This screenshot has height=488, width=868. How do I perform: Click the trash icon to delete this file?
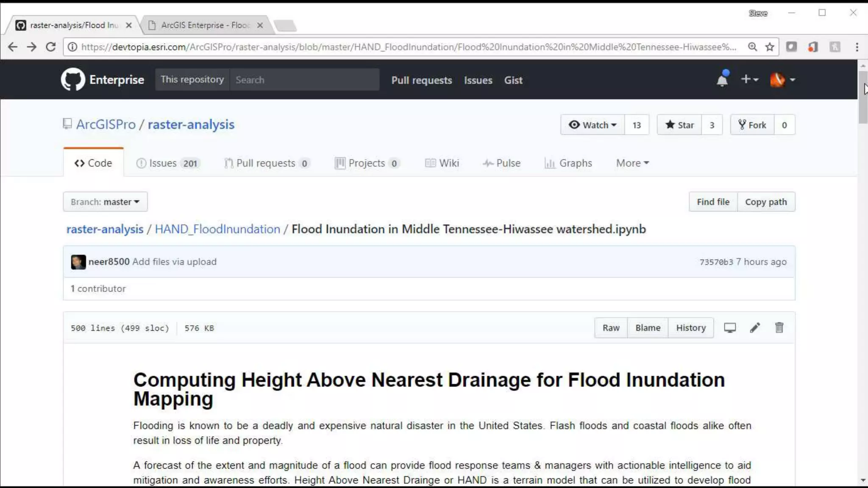pyautogui.click(x=779, y=327)
